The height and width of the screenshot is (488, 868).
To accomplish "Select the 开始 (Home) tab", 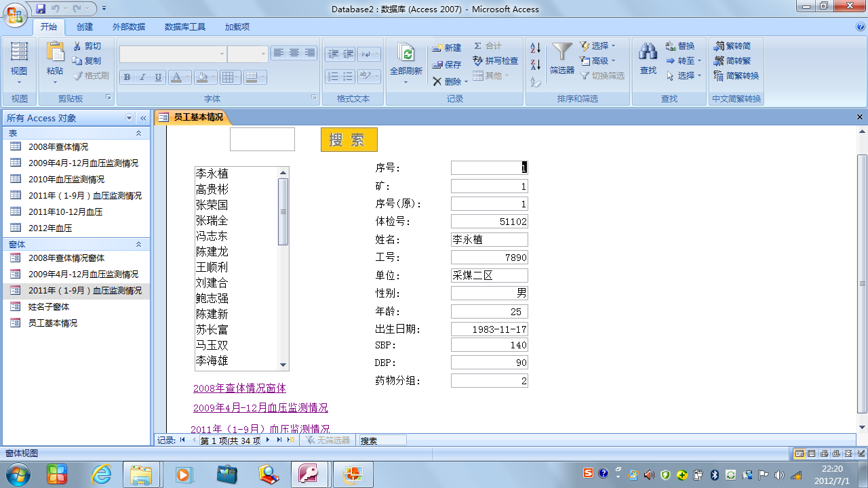I will (x=49, y=27).
